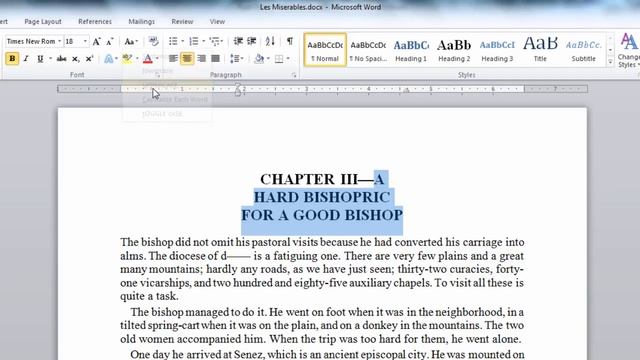This screenshot has height=360, width=640.
Task: Click the Borders button
Action: [279, 59]
